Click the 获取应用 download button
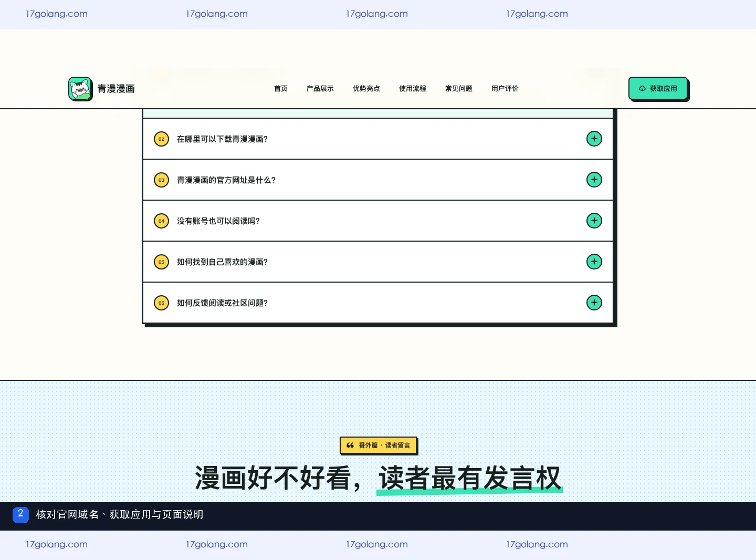Viewport: 756px width, 560px height. (x=658, y=88)
